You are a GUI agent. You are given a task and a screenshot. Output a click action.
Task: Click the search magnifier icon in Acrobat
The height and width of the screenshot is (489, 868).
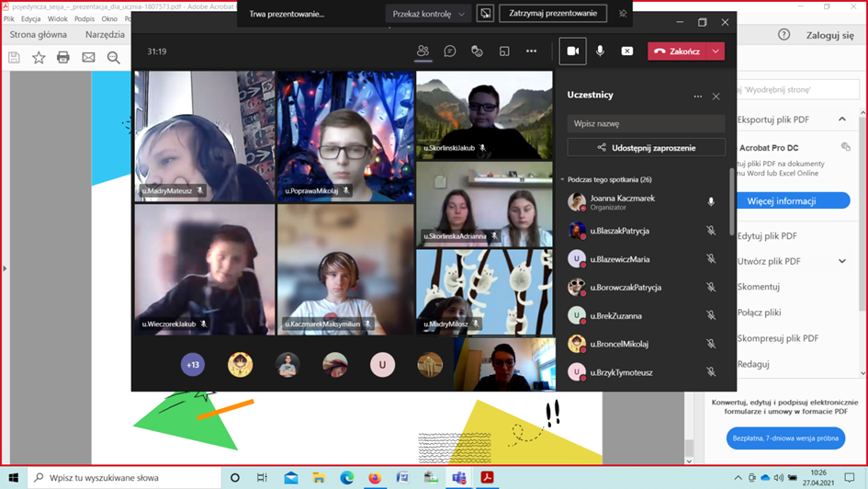click(114, 57)
